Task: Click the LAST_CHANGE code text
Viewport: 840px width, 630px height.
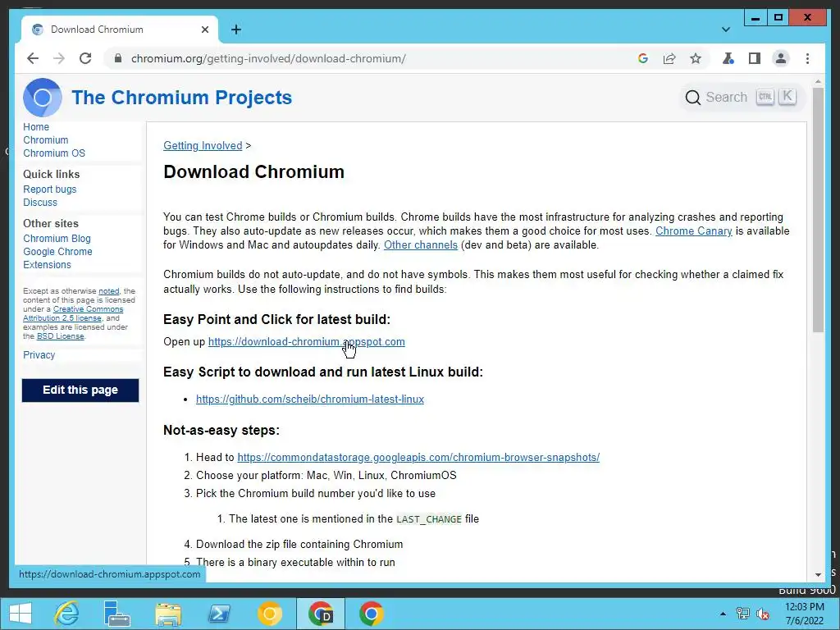Action: (x=428, y=519)
